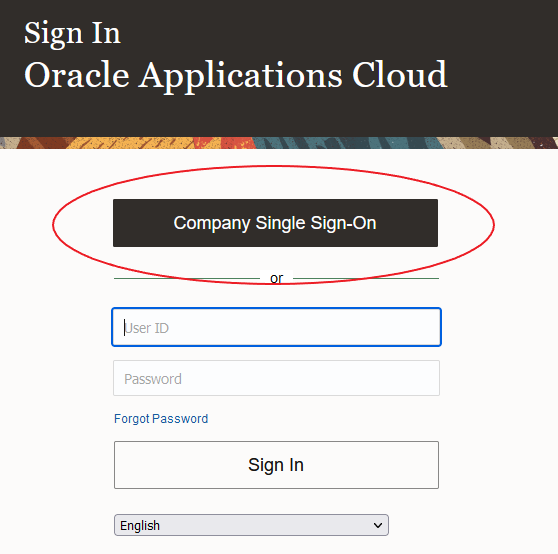The width and height of the screenshot is (558, 554).
Task: Click the chevron arrow on language selector
Action: point(378,525)
